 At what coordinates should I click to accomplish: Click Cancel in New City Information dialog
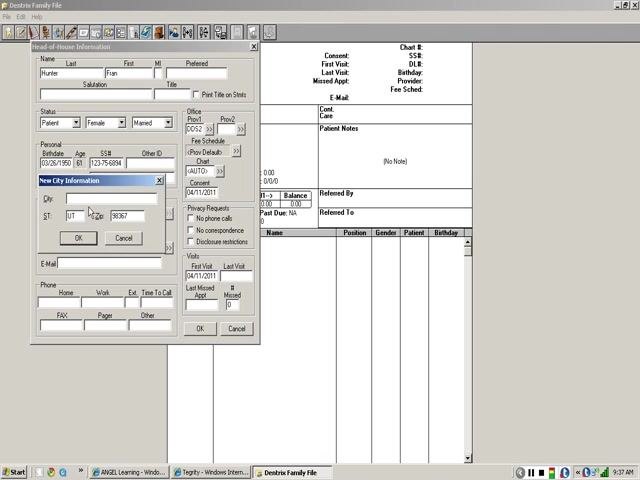click(124, 238)
